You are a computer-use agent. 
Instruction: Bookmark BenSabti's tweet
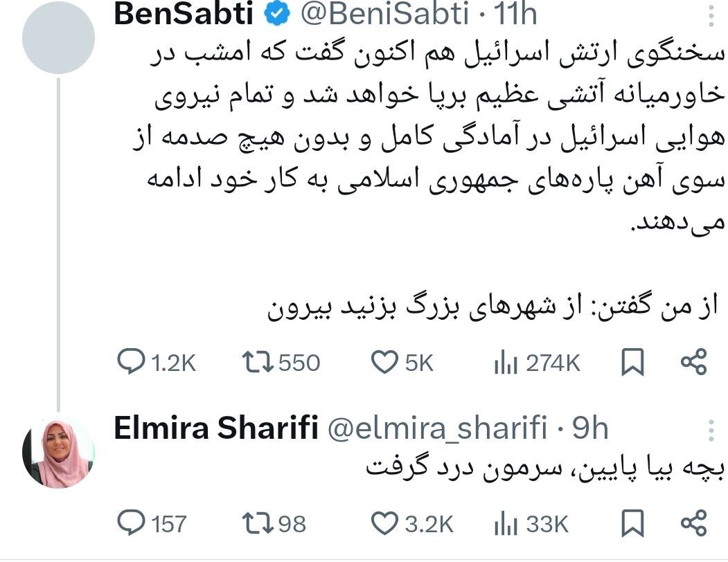coord(632,363)
